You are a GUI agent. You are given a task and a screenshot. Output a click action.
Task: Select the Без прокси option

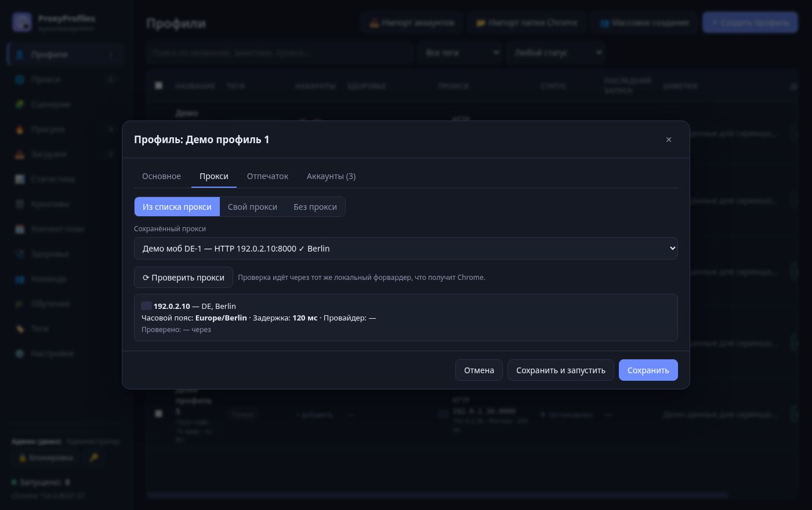(x=315, y=207)
